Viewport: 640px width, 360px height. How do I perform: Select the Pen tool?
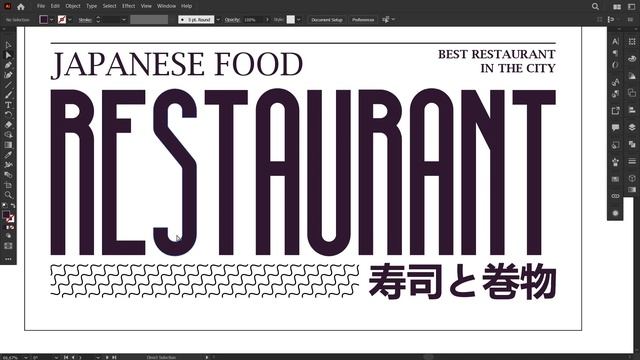[x=8, y=65]
